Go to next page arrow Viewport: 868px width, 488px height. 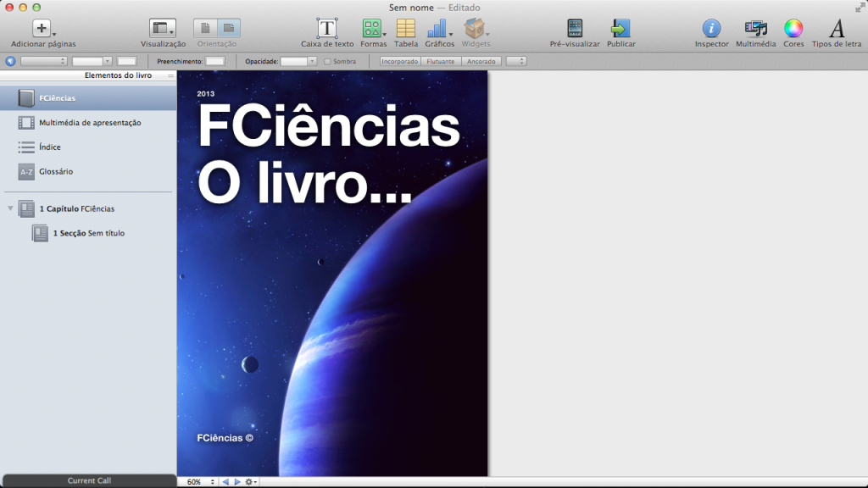point(237,482)
